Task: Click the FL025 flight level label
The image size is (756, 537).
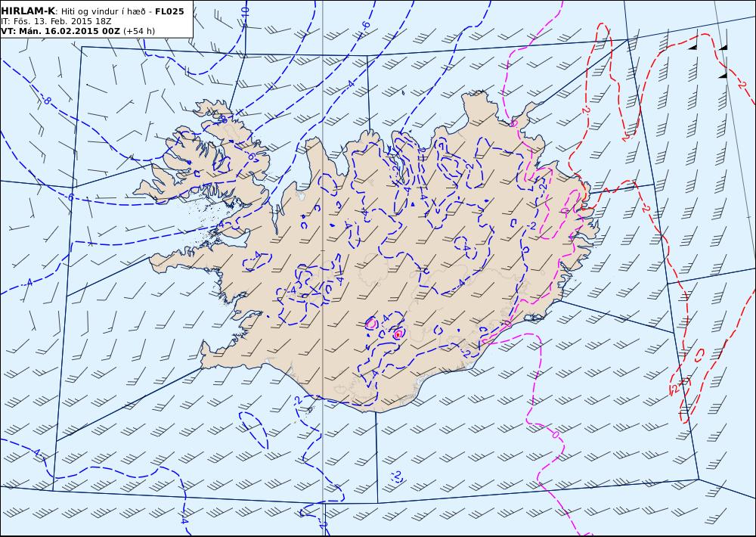Action: click(x=169, y=11)
